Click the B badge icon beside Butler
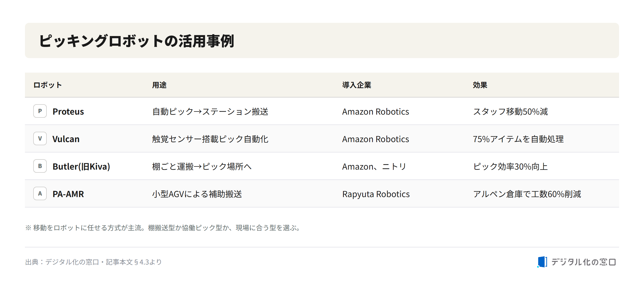644x292 pixels. (x=40, y=166)
